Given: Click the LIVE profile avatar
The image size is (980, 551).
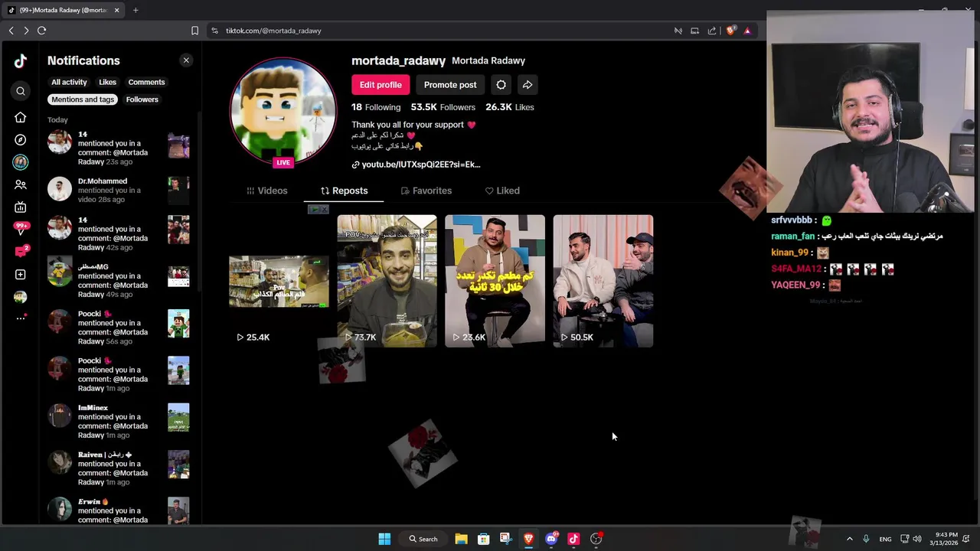Looking at the screenshot, I should [x=283, y=112].
